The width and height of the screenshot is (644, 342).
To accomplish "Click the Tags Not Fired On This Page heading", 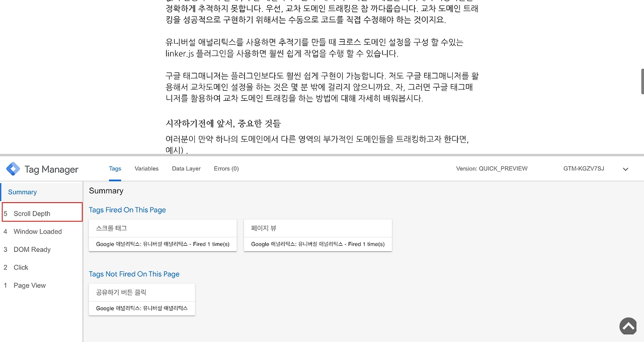I will [x=134, y=274].
